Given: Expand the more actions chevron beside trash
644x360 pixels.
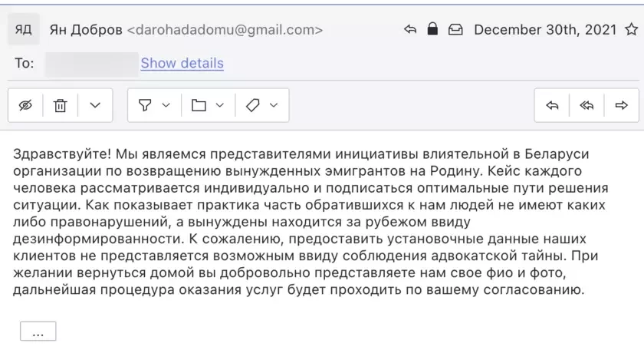Looking at the screenshot, I should click(x=95, y=106).
